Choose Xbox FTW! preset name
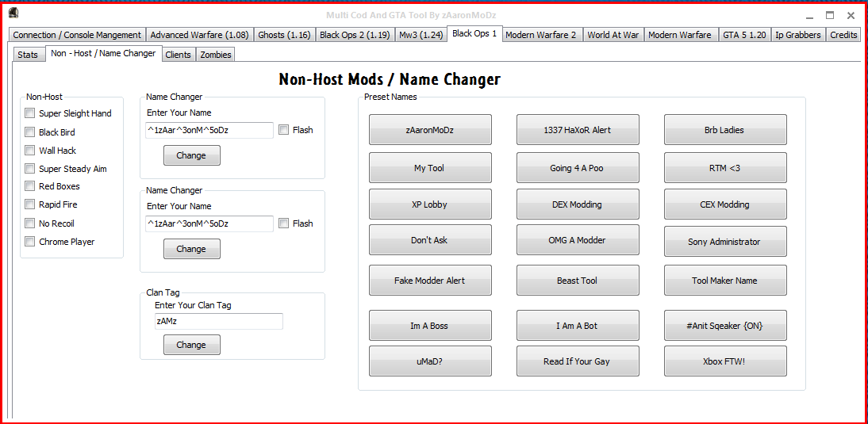The height and width of the screenshot is (424, 868). 725,361
